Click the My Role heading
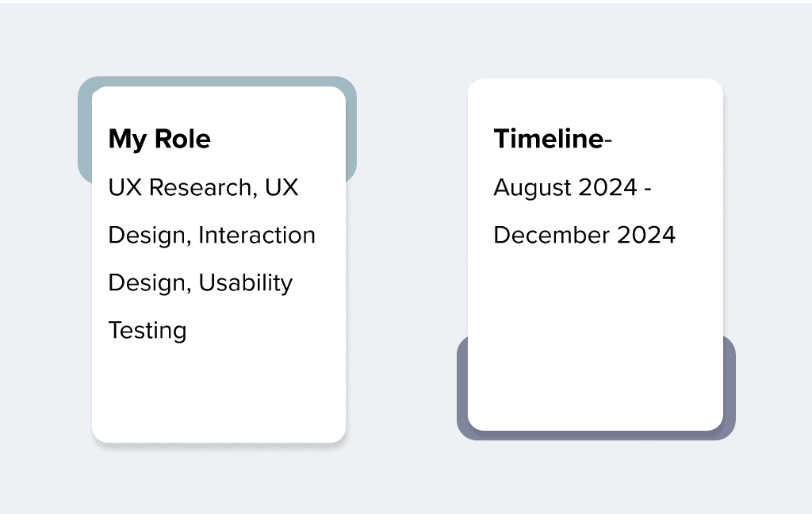812x514 pixels. coord(159,140)
